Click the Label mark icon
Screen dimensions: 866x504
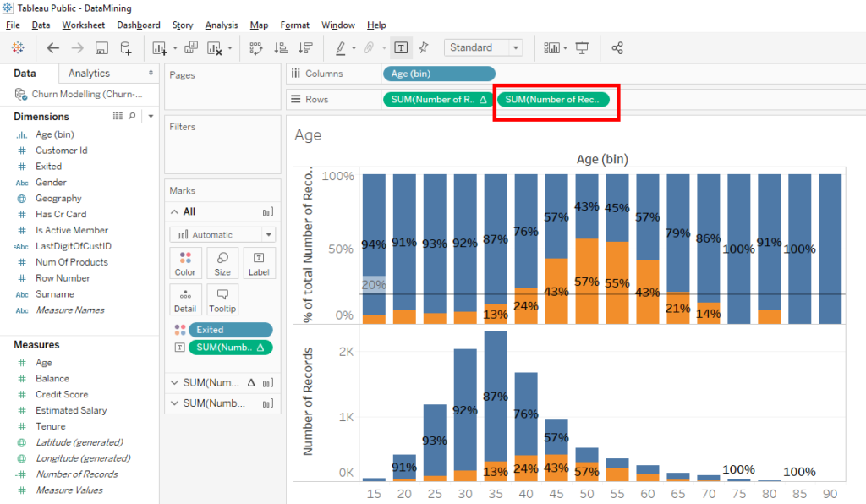[259, 263]
